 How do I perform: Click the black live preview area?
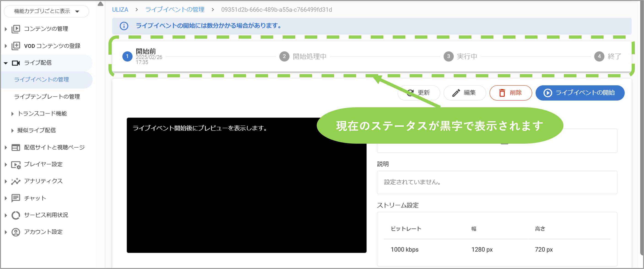coord(246,185)
